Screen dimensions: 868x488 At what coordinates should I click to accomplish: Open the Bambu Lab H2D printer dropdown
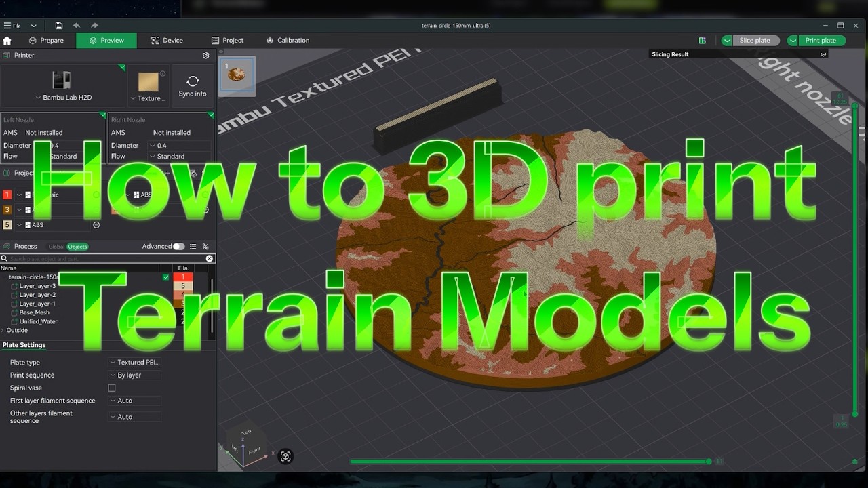(64, 98)
